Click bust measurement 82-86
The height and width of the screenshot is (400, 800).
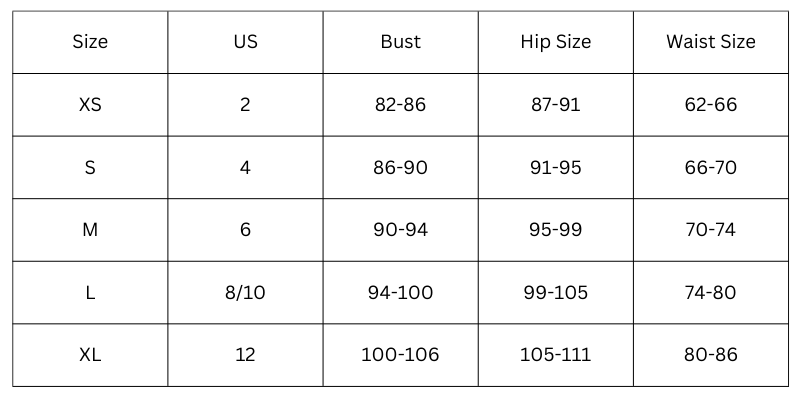click(401, 105)
